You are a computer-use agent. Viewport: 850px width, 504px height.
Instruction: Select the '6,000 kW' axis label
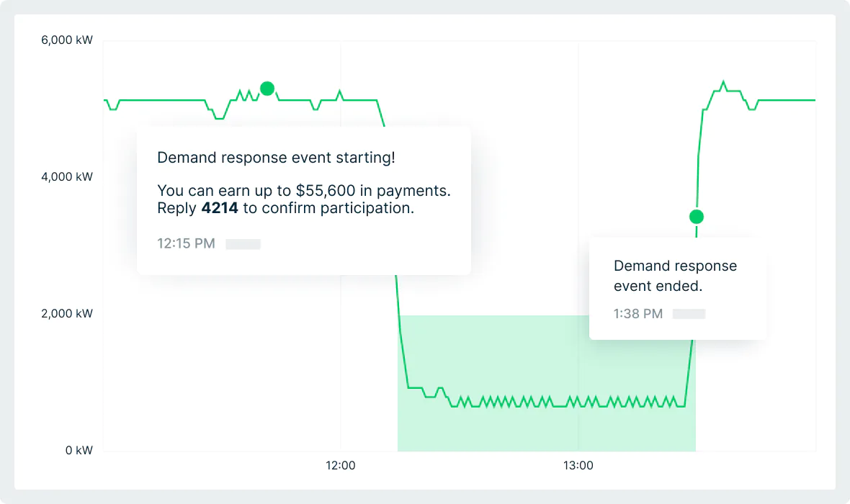(67, 40)
